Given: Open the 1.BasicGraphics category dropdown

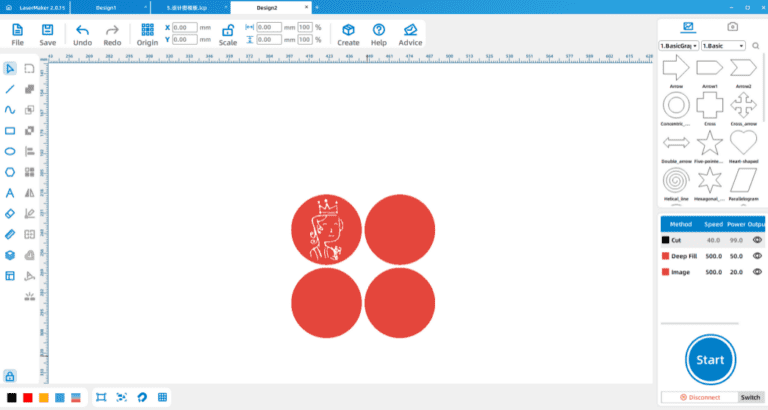Looking at the screenshot, I should coord(679,46).
